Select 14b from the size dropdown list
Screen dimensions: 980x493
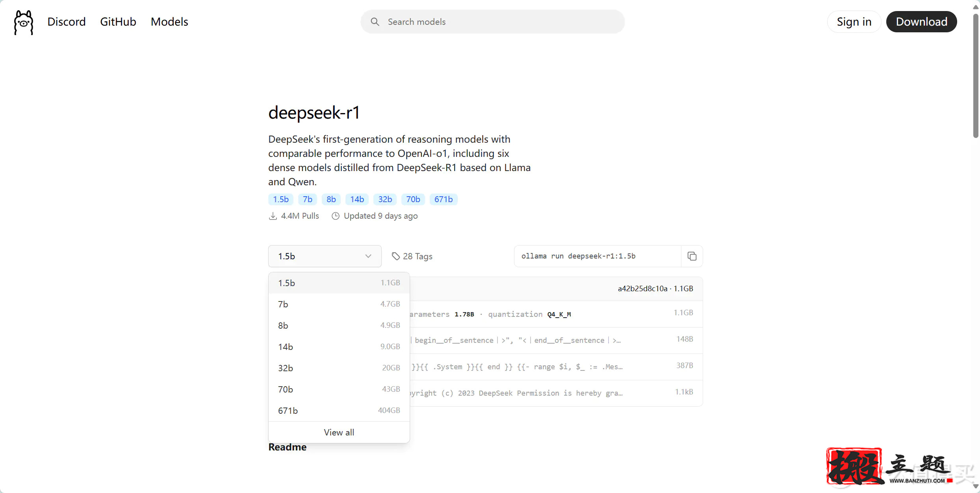pos(339,347)
